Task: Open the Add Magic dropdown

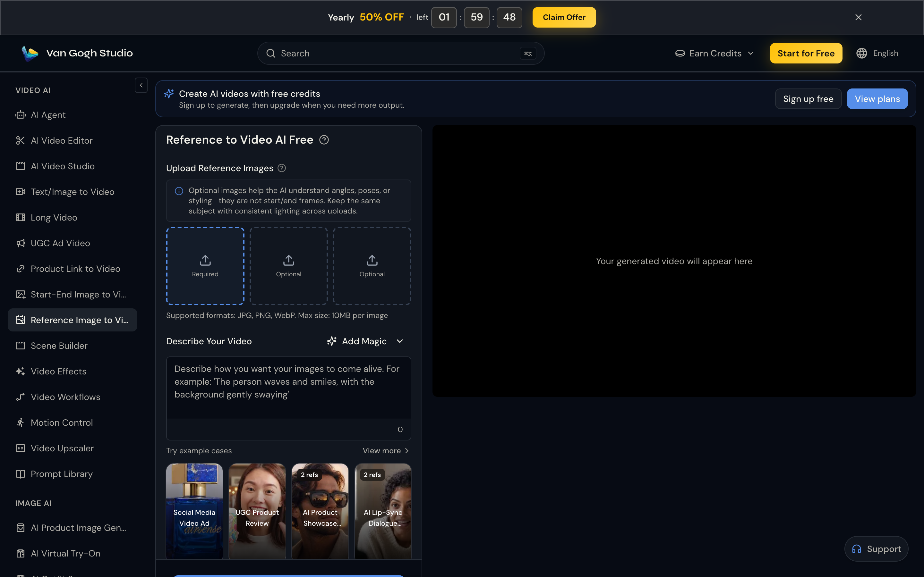Action: coord(365,341)
